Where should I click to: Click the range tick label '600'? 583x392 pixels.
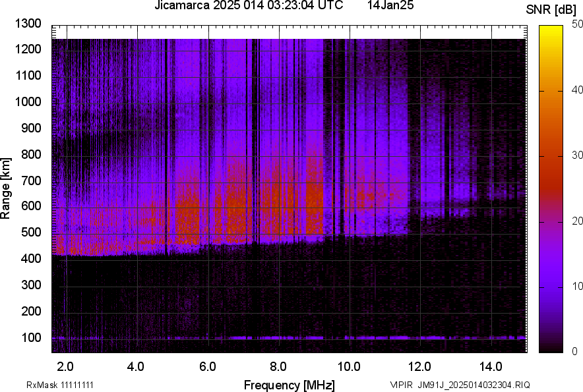[31, 206]
